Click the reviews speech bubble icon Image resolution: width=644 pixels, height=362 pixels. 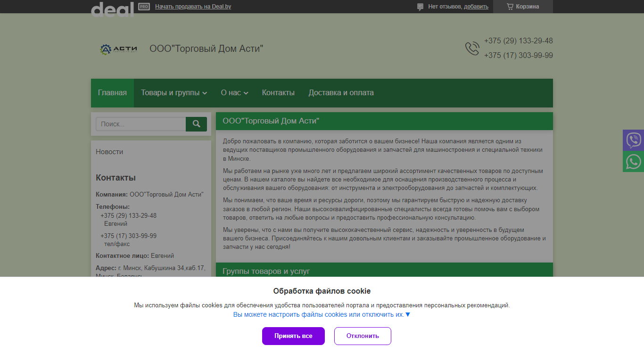point(420,7)
